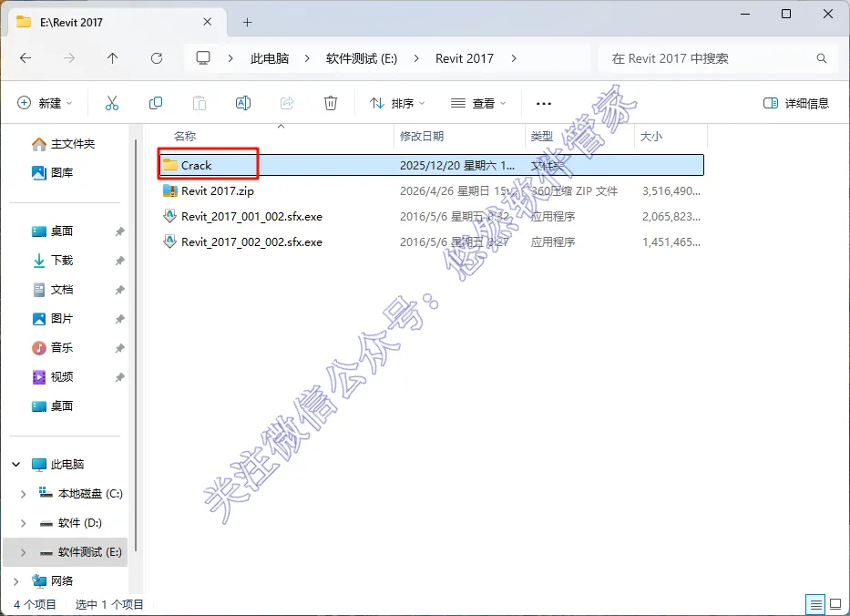Select 本地磁盘 (C:) in sidebar
The image size is (850, 616).
(x=81, y=494)
